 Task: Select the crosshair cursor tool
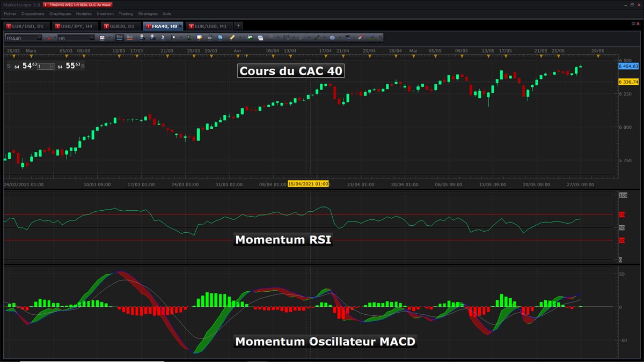(173, 38)
